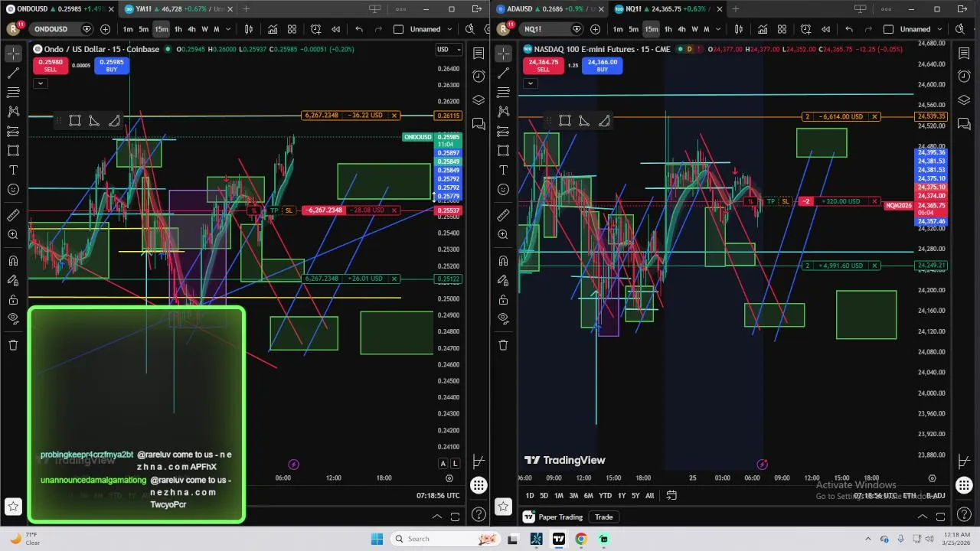Click SELL 24,364.75 button on NQ1! chart
This screenshot has height=551, width=980.
pyautogui.click(x=543, y=66)
